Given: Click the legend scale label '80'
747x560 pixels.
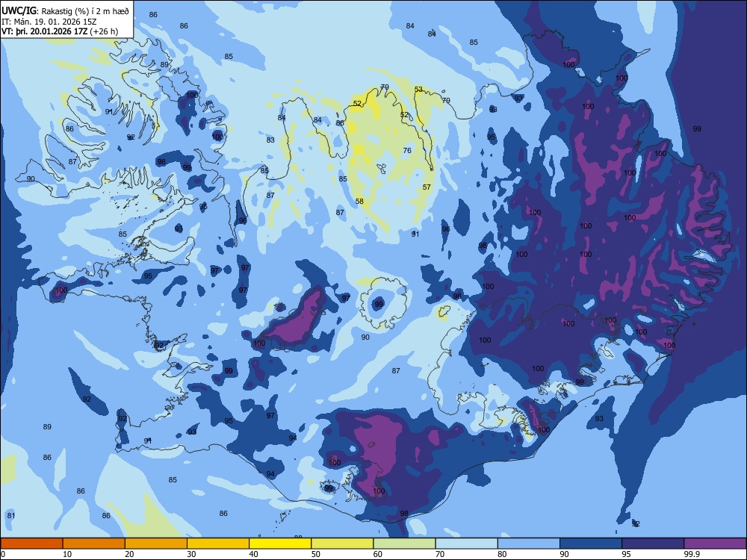Looking at the screenshot, I should [502, 554].
